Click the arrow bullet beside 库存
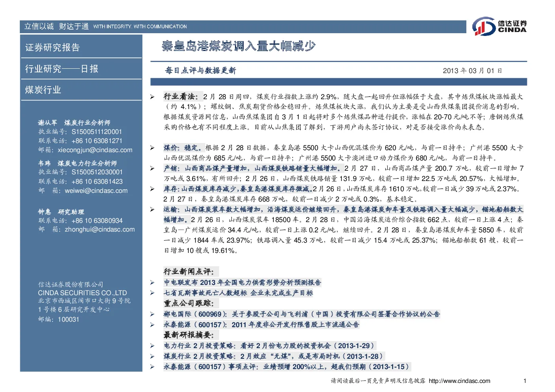The width and height of the screenshot is (555, 392). pos(152,189)
